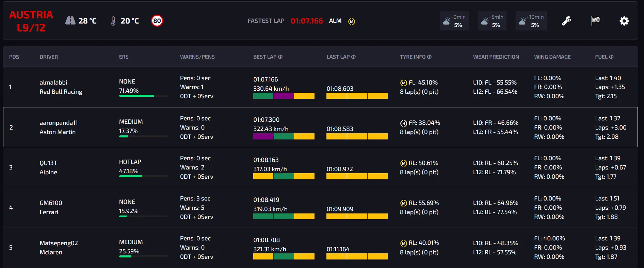This screenshot has height=268, width=644.
Task: Select the +10min weather forecast tile
Action: [x=531, y=21]
